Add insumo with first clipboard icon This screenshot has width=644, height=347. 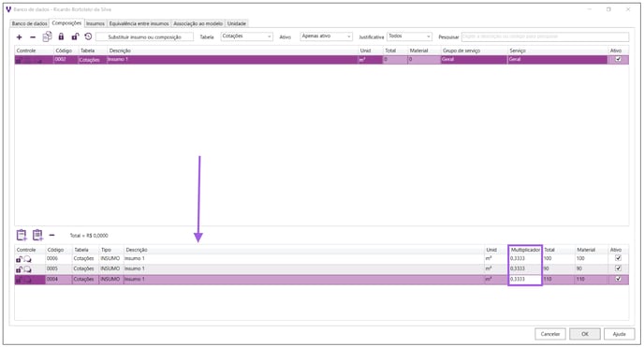point(22,235)
